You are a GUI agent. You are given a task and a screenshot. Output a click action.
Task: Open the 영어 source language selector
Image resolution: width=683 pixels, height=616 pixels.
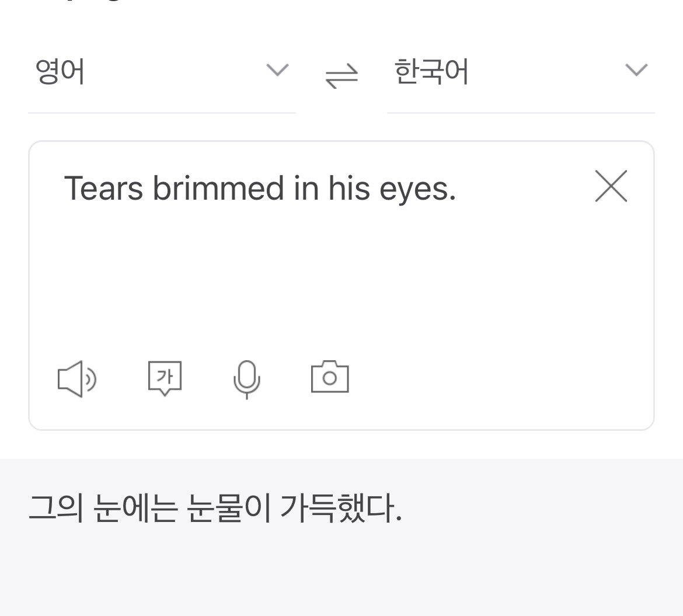60,72
